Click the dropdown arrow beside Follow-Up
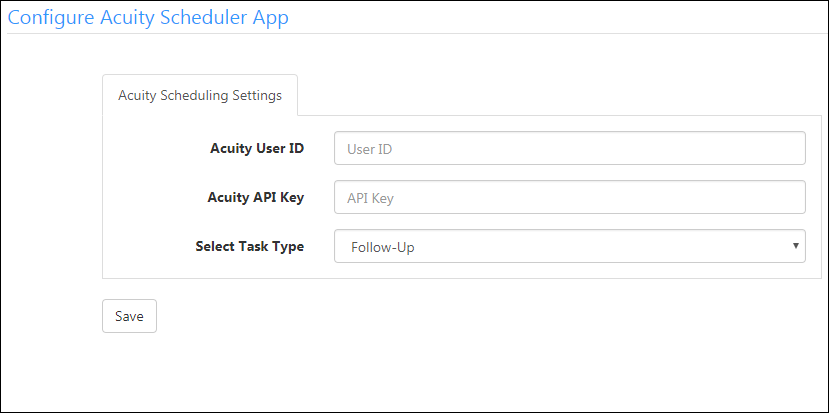Viewport: 829px width, 413px height. pyautogui.click(x=796, y=245)
